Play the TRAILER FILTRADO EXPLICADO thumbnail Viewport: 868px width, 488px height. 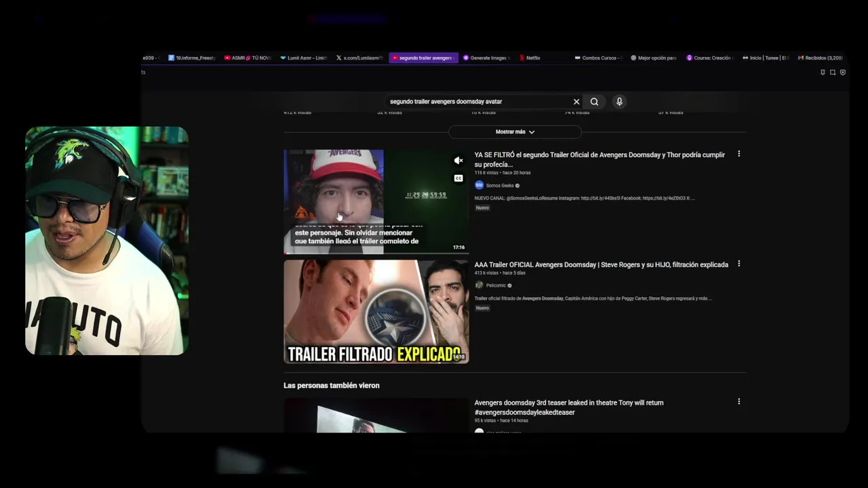376,312
